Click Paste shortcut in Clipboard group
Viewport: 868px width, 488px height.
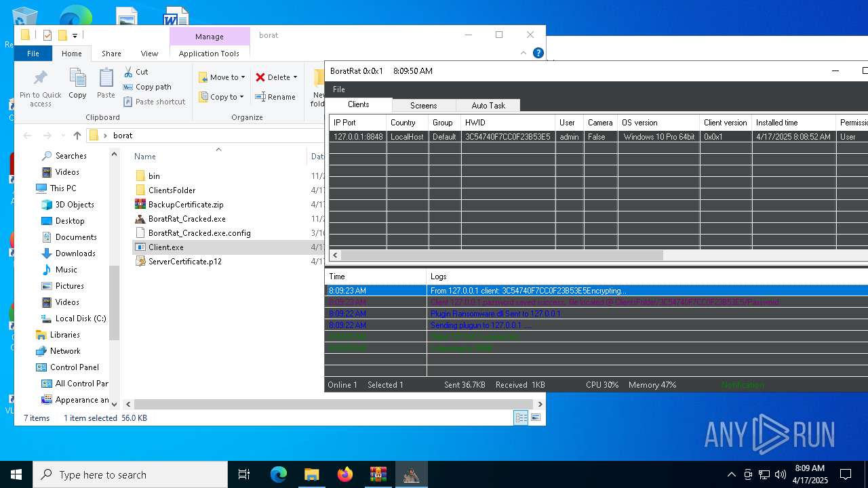pos(154,102)
